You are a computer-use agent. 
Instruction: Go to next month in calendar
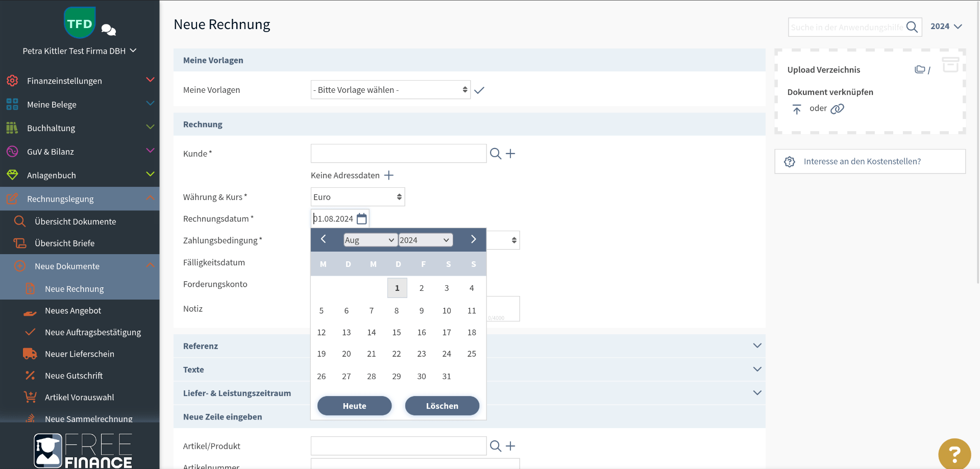pos(473,239)
